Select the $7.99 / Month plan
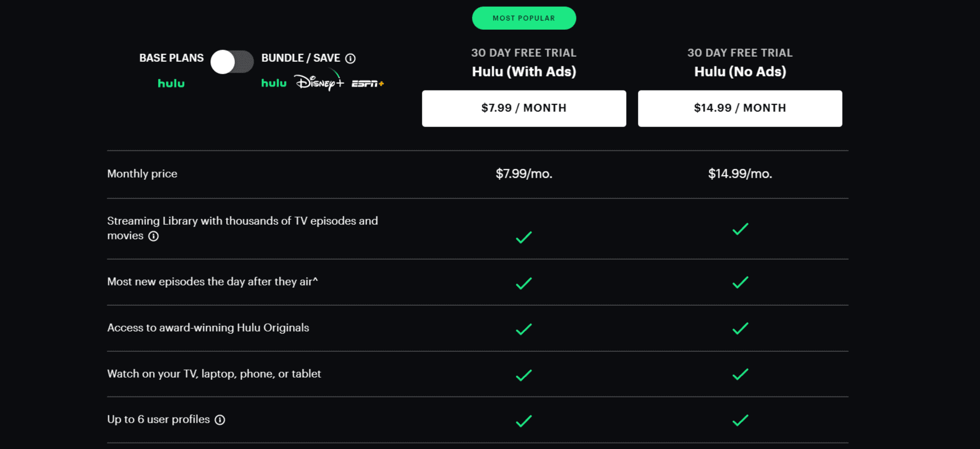Screen dimensions: 980x449 [523, 108]
